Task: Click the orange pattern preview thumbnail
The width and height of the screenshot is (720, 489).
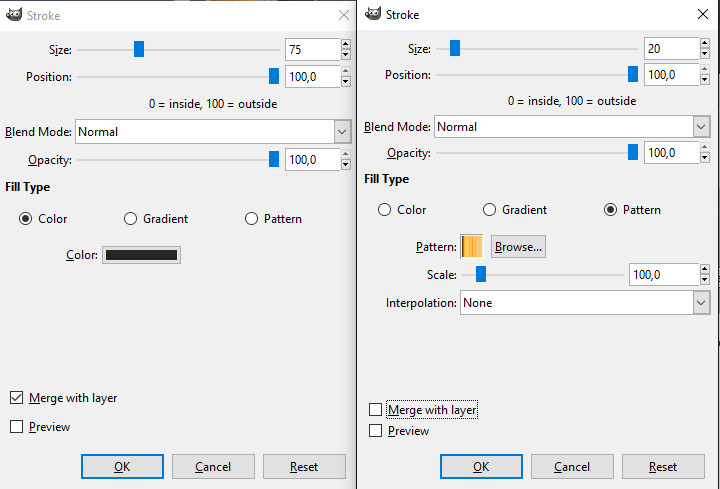Action: tap(472, 246)
